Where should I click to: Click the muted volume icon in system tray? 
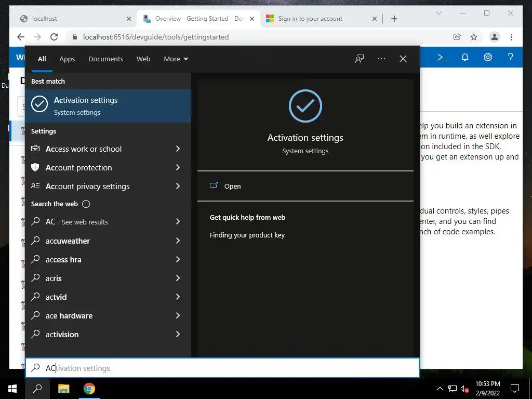pyautogui.click(x=465, y=389)
